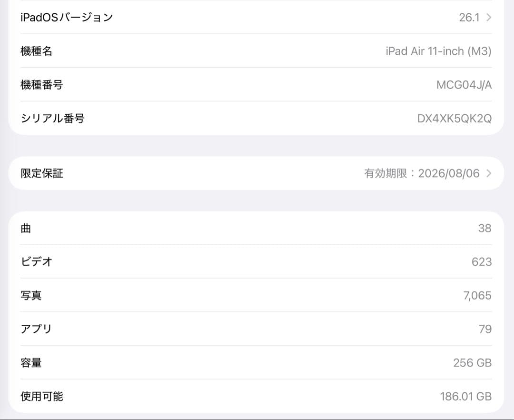Click the 使用可能 available storage row
Image resolution: width=514 pixels, height=420 pixels.
(x=257, y=396)
